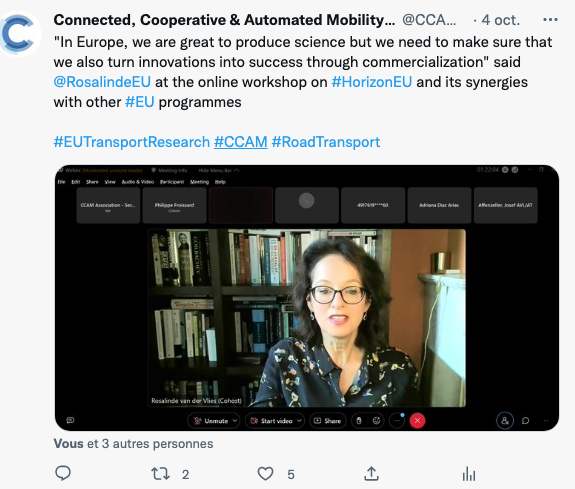The image size is (575, 489).
Task: Expand the arrow next to Start video
Action: tap(300, 421)
